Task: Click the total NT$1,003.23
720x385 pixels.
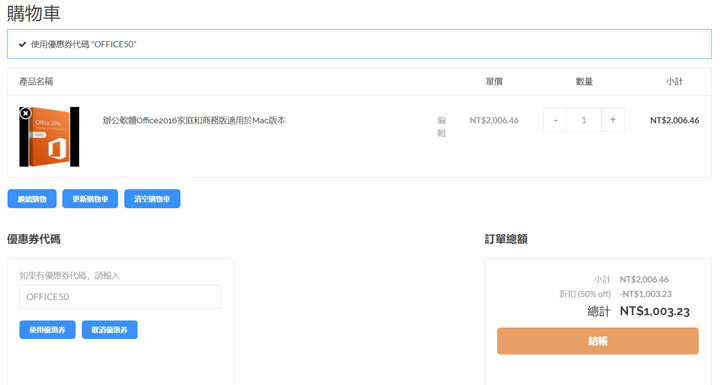Action: [x=655, y=311]
